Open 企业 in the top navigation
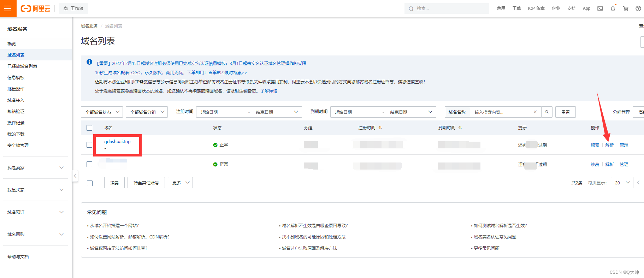 pyautogui.click(x=556, y=8)
